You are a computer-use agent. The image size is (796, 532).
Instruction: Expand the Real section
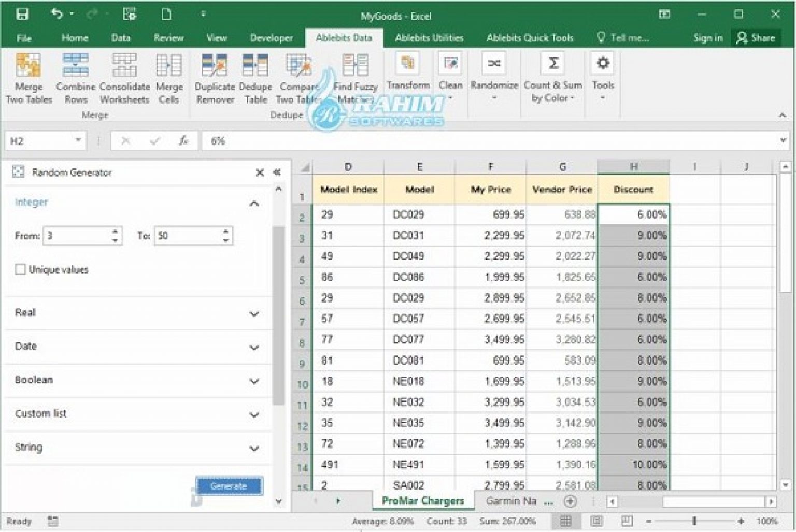coord(254,313)
